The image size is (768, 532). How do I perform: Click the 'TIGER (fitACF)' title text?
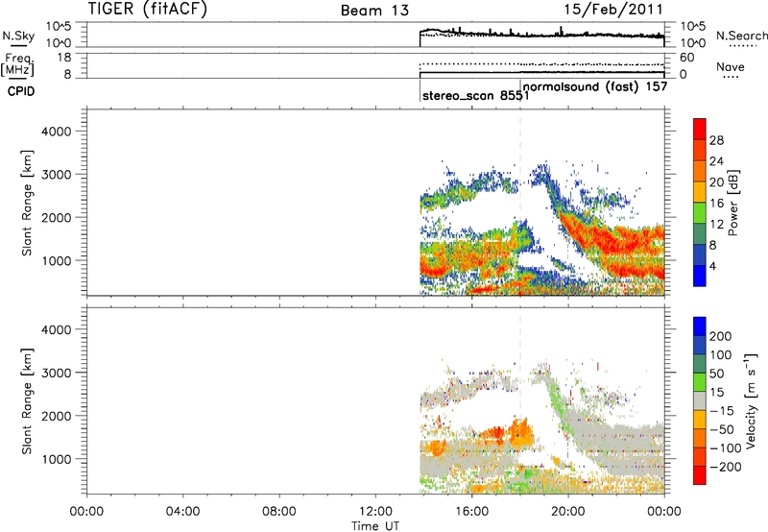(148, 10)
